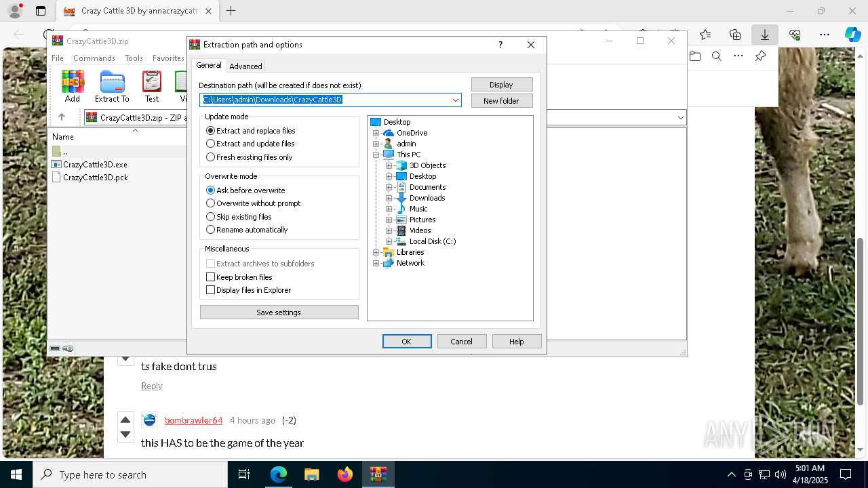Select the OneDrive node in folder tree

pyautogui.click(x=412, y=133)
